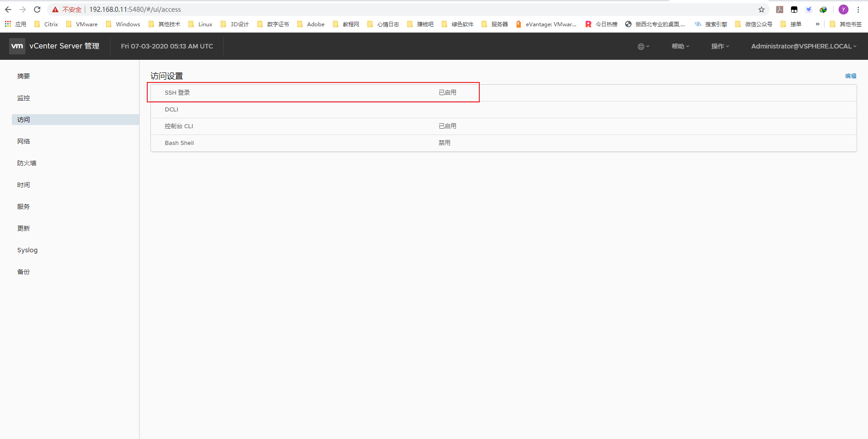Switch to the 防火墙 firewall section
The image size is (868, 439).
[27, 163]
